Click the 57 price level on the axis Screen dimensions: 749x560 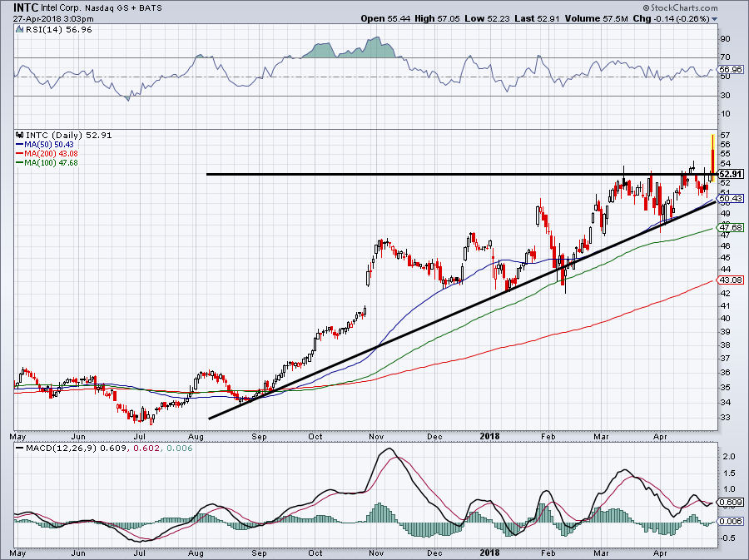click(x=725, y=135)
